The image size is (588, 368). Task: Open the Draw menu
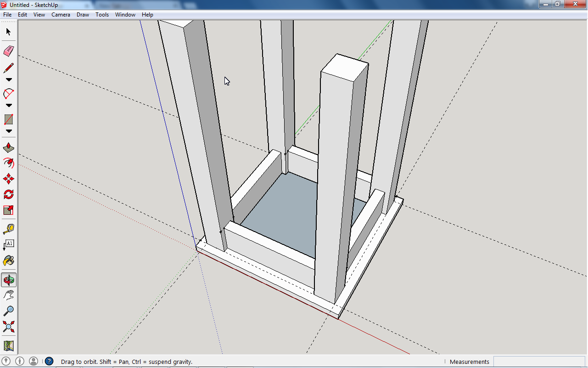click(83, 15)
